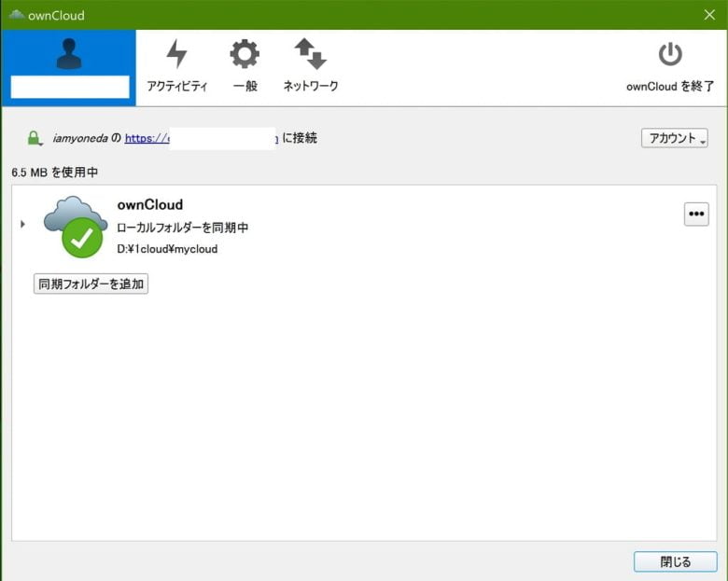Click the ローカルフォルダーを同期中 status text
Viewport: 728px width, 581px height.
[x=182, y=228]
